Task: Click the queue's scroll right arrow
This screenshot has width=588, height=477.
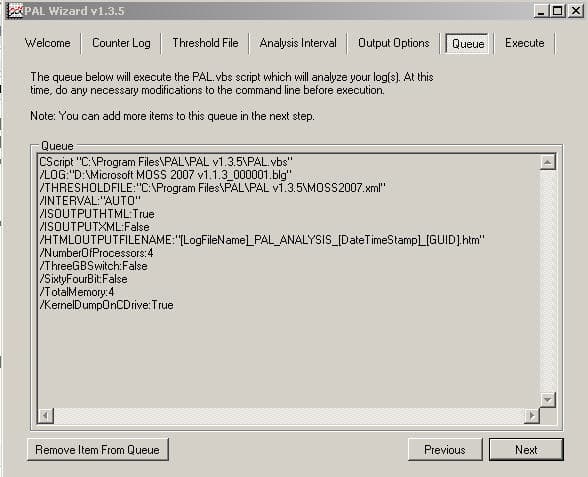Action: tap(532, 416)
